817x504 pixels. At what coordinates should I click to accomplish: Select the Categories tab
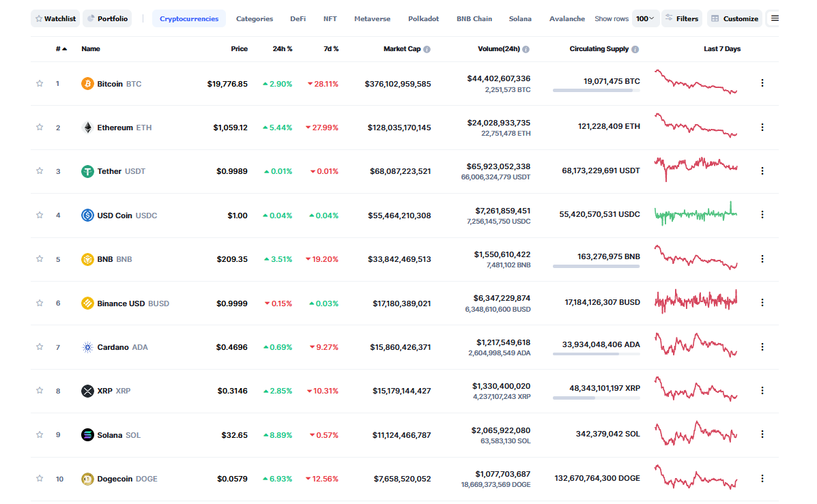pos(255,18)
